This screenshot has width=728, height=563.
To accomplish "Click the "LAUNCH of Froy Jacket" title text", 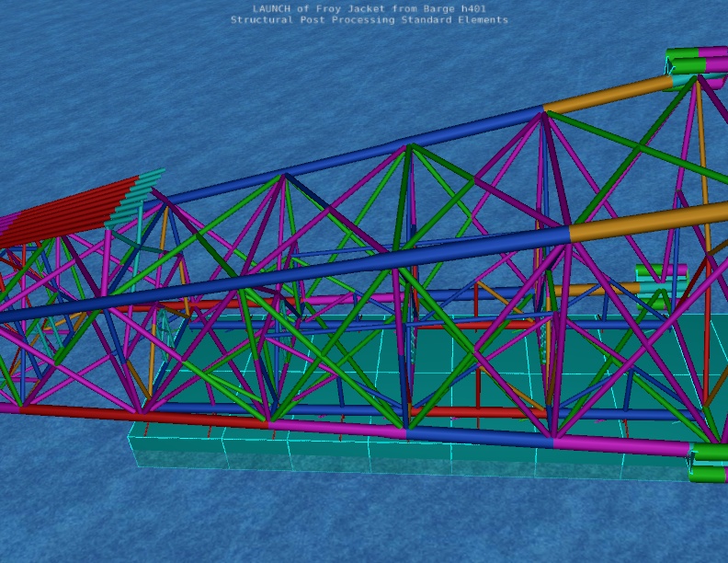I will (369, 8).
